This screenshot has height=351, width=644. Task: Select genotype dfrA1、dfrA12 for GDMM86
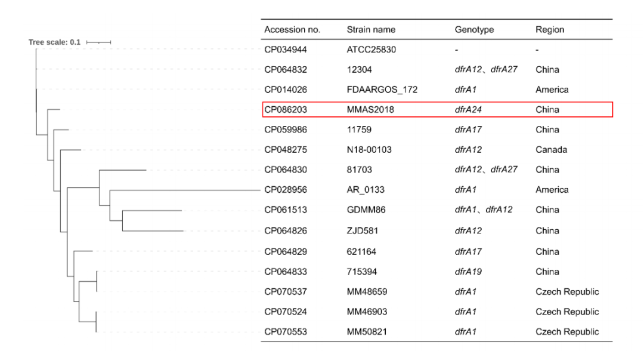point(481,211)
